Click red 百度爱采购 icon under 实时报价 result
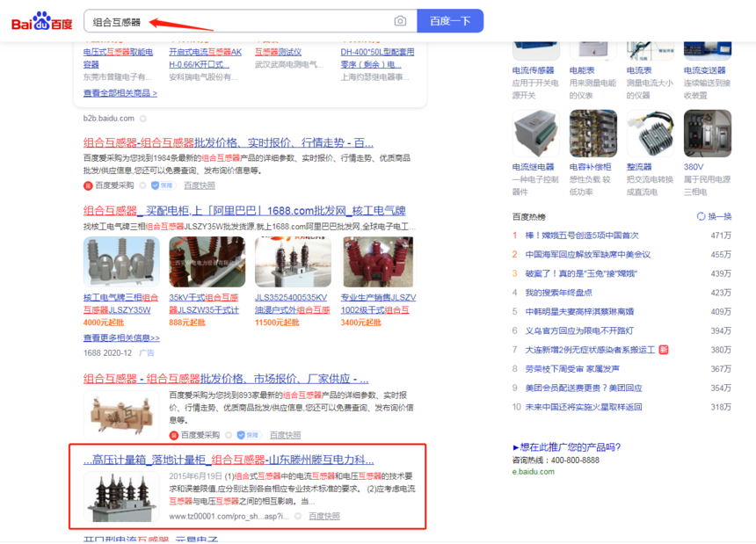Viewport: 756px width, 544px height. click(x=88, y=185)
